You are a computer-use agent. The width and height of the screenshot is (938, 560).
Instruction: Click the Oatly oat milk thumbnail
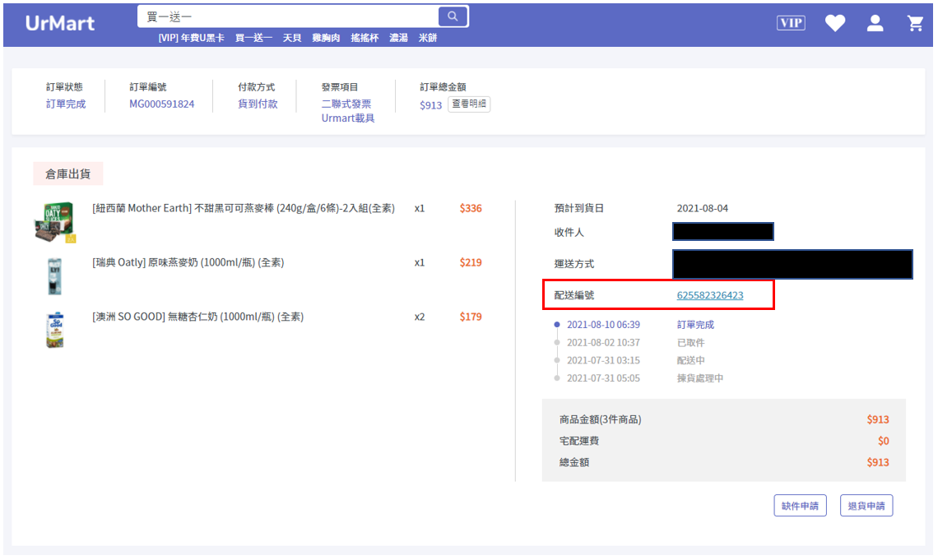(x=54, y=276)
